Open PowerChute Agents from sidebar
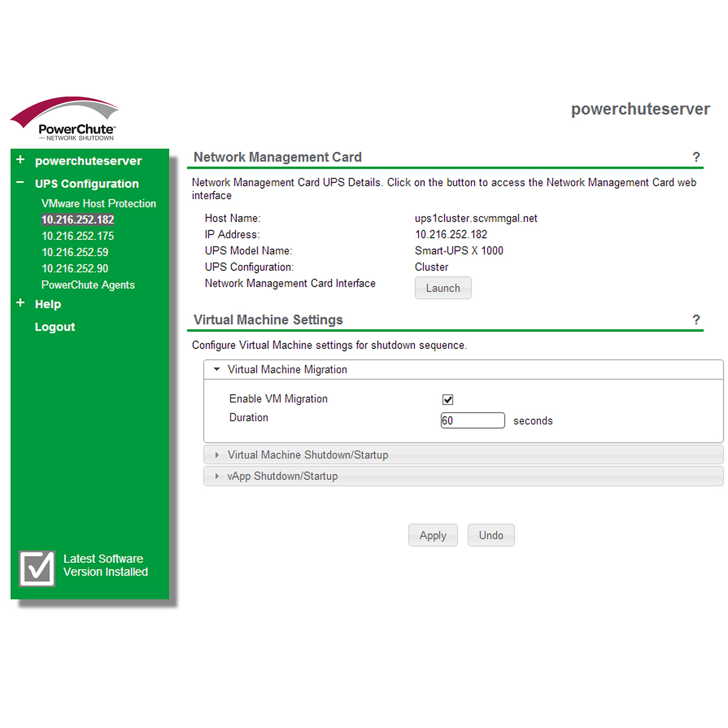This screenshot has height=728, width=728. (x=88, y=285)
